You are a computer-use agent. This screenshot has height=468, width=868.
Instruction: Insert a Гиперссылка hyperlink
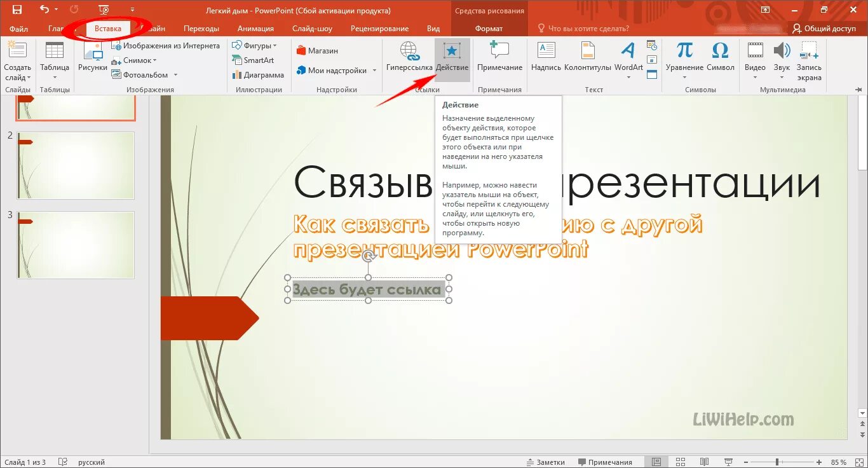click(409, 56)
